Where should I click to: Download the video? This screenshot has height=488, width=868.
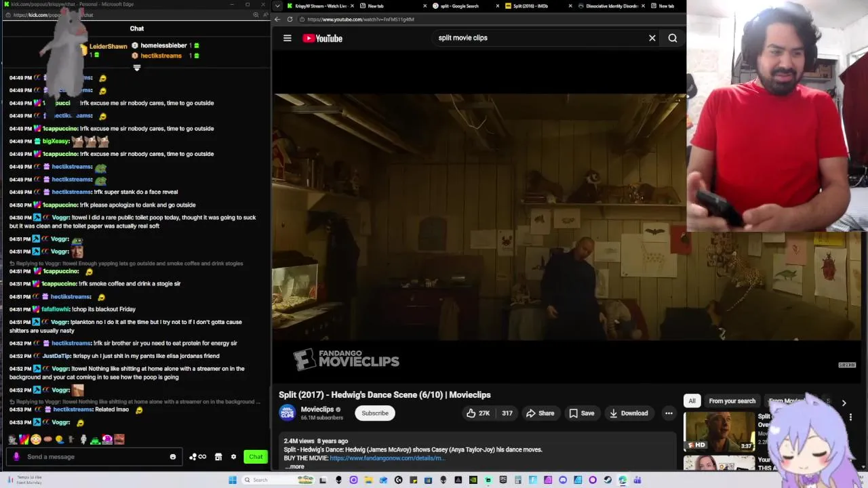(x=628, y=413)
